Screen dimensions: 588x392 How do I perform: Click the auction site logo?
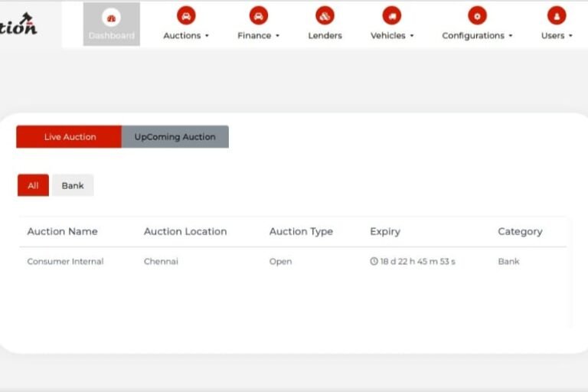point(19,24)
